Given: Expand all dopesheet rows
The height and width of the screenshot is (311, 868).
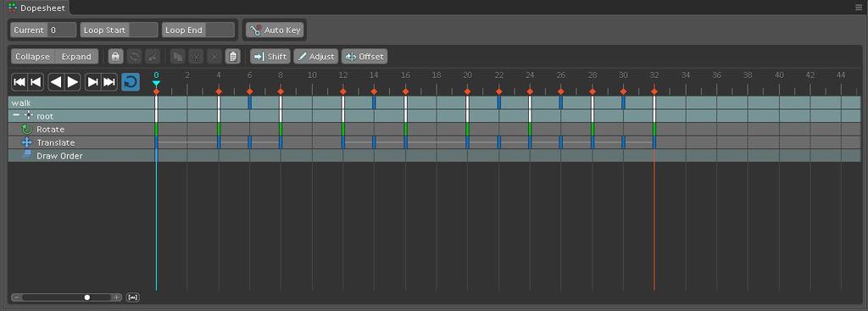Looking at the screenshot, I should [x=77, y=57].
